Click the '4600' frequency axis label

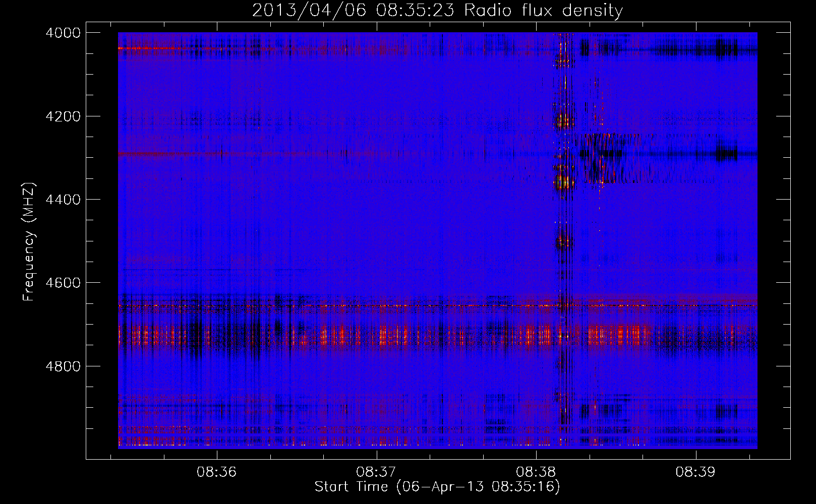63,283
